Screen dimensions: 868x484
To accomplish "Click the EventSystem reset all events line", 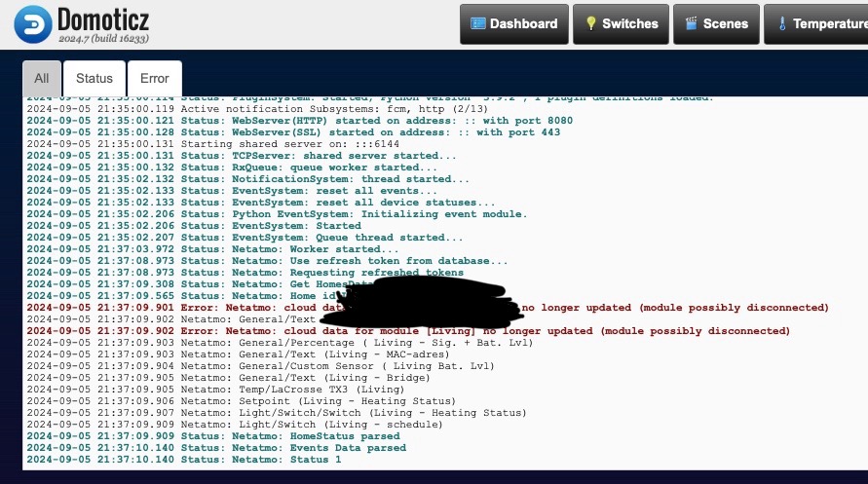I will coord(232,190).
